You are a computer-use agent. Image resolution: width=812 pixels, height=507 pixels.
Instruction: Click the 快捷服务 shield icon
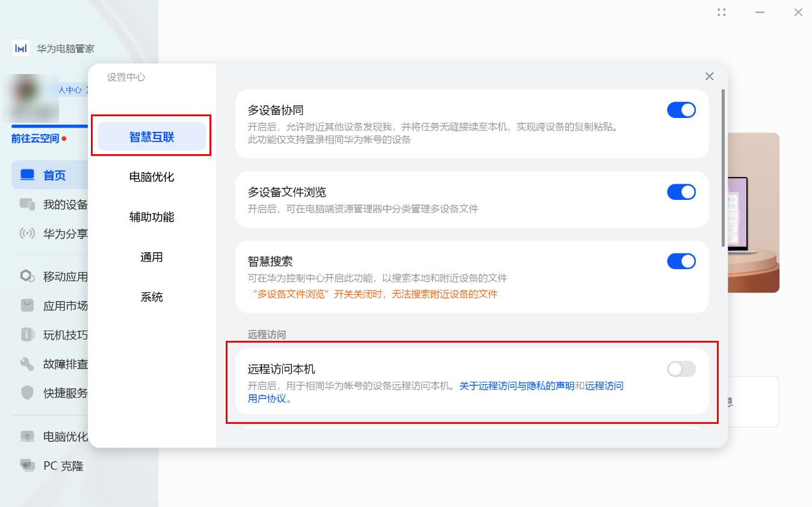[x=28, y=393]
